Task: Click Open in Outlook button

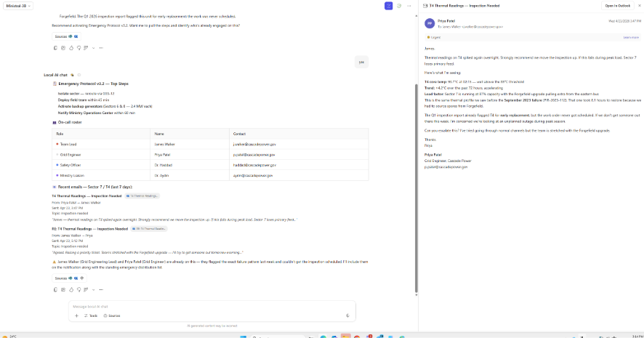Action: tap(617, 6)
